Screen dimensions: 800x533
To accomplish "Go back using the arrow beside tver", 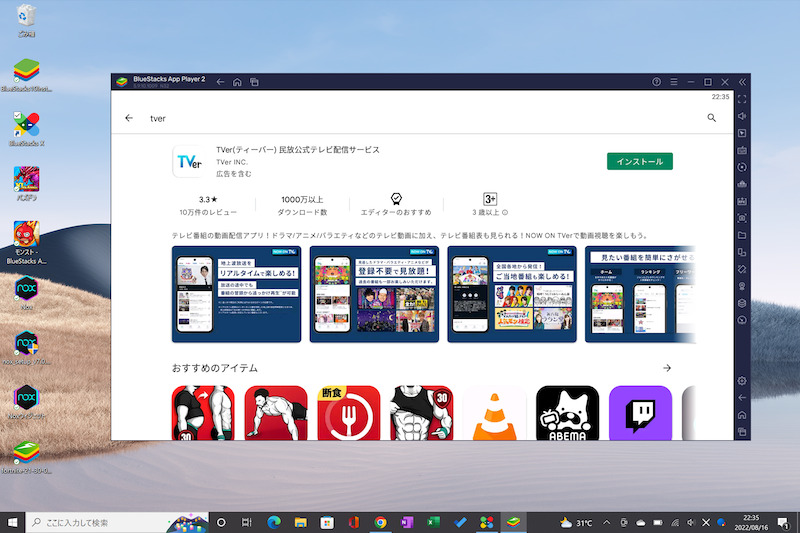I will pyautogui.click(x=128, y=118).
